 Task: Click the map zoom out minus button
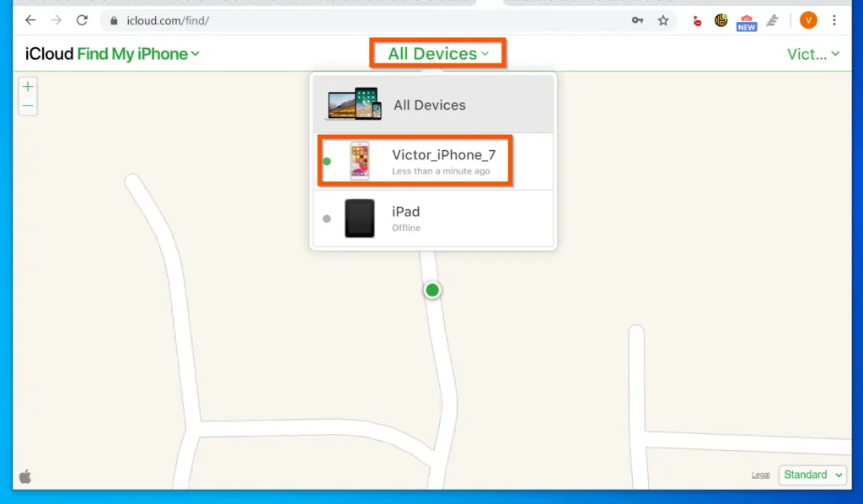[x=28, y=106]
